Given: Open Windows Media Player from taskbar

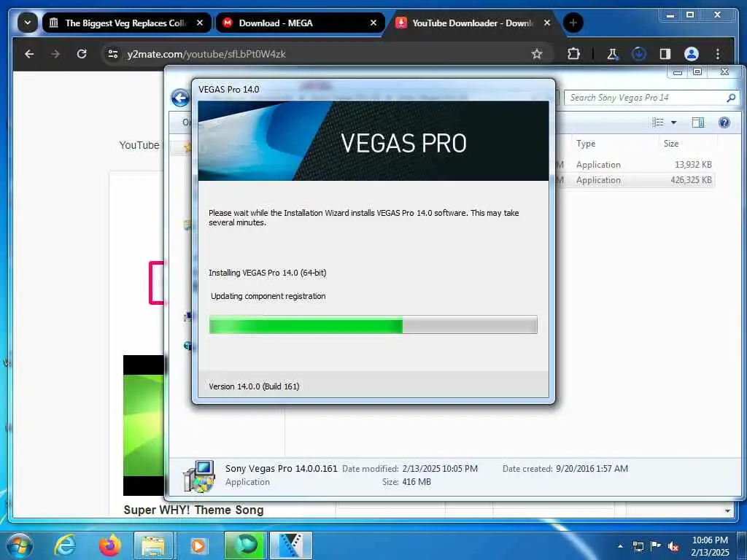Looking at the screenshot, I should [x=198, y=545].
